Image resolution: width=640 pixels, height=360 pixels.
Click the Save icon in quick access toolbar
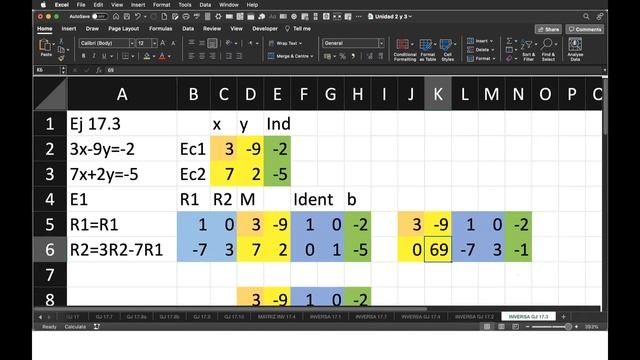click(x=127, y=17)
